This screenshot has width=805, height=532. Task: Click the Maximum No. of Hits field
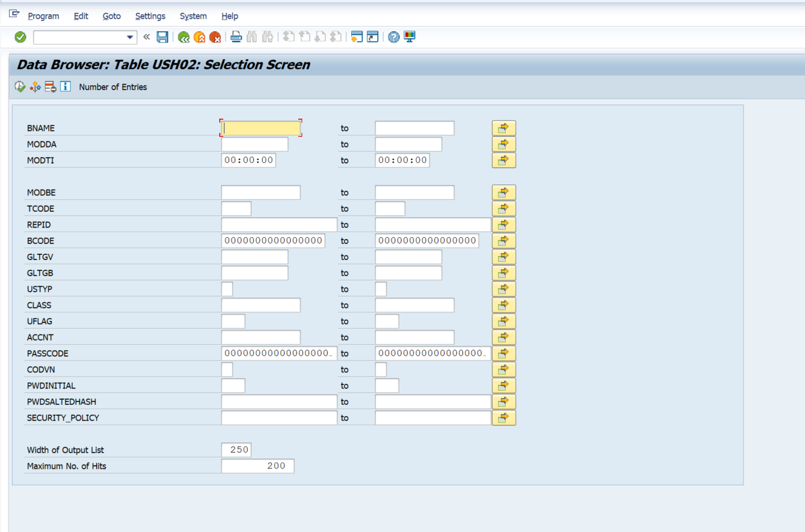[x=257, y=466]
